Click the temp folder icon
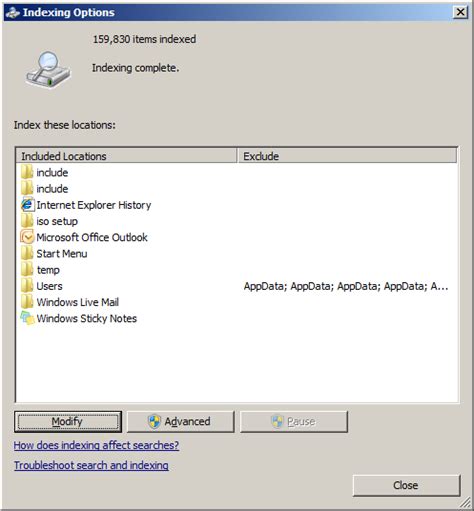This screenshot has height=511, width=474. coord(27,269)
